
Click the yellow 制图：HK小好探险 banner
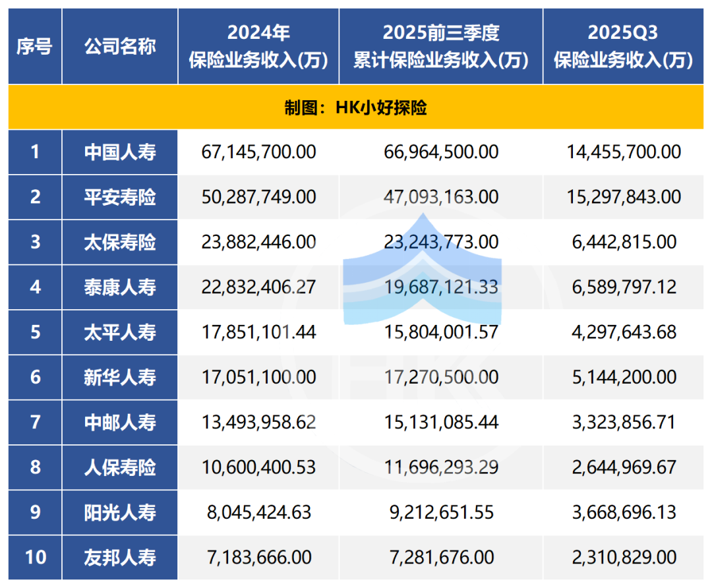click(x=356, y=107)
